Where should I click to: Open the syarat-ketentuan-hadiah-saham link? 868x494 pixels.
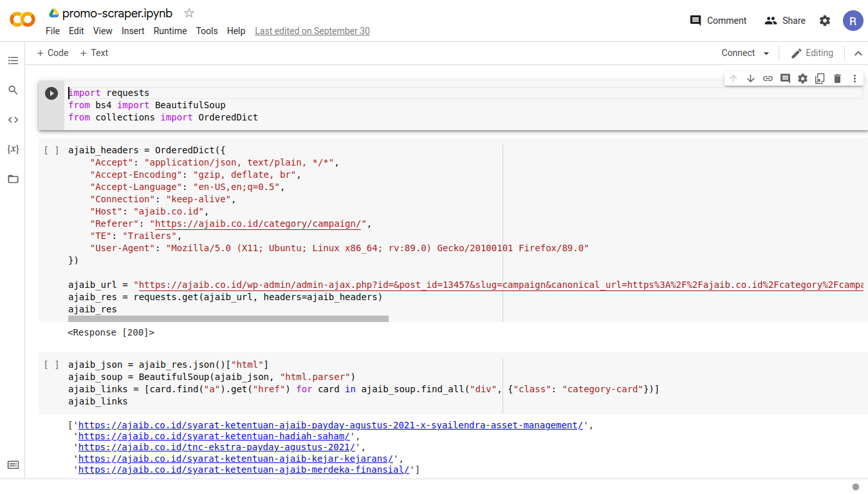[216, 436]
